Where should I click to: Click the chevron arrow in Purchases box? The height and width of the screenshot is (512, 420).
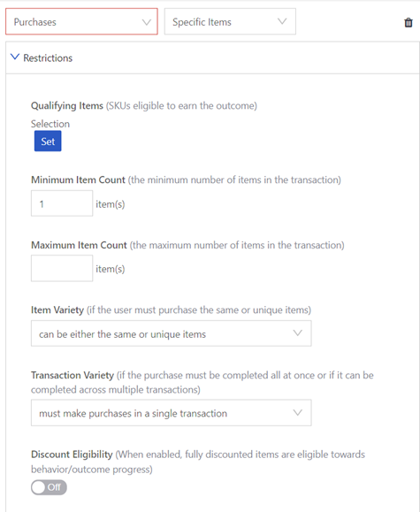pyautogui.click(x=147, y=22)
